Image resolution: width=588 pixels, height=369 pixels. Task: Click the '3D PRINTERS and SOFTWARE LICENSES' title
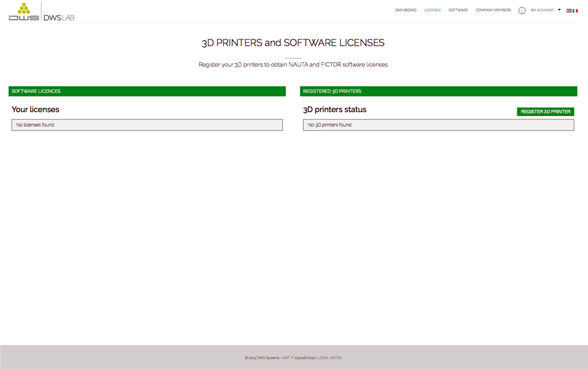(x=293, y=43)
